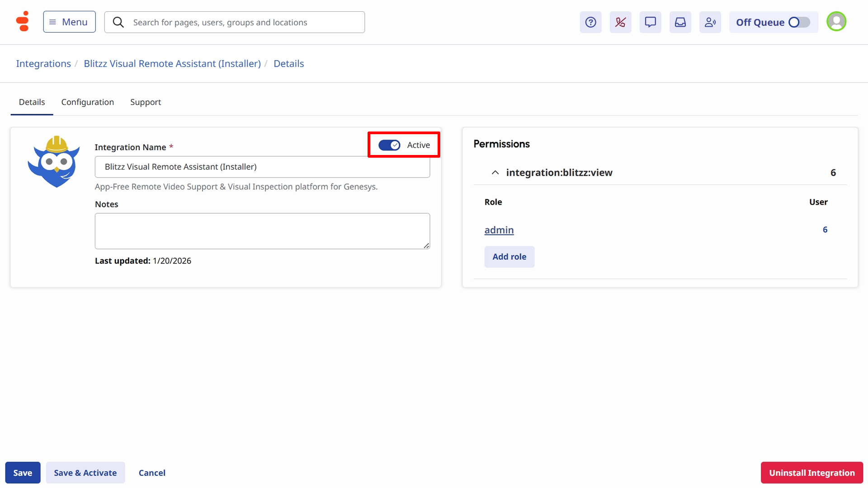This screenshot has height=488, width=868.
Task: Toggle the Off Queue switch
Action: pyautogui.click(x=799, y=22)
